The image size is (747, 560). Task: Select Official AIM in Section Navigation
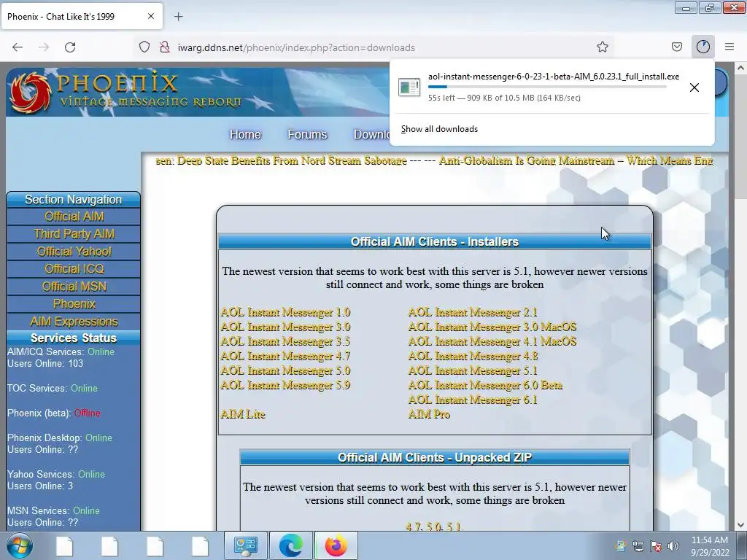pyautogui.click(x=74, y=217)
